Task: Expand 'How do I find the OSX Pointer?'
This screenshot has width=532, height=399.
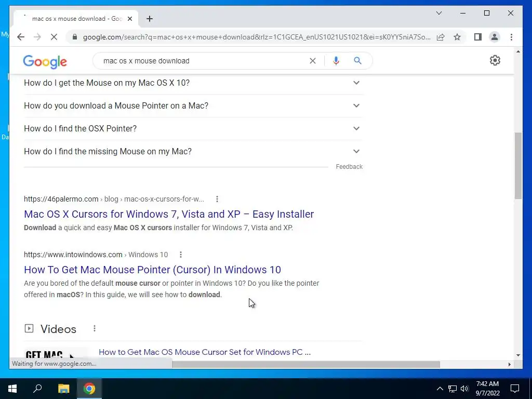Action: click(193, 128)
